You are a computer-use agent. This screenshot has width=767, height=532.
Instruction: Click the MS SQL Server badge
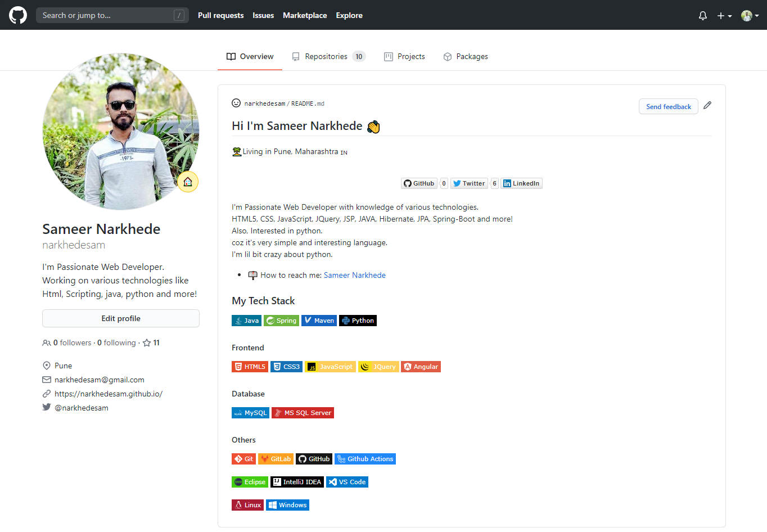[x=303, y=413]
